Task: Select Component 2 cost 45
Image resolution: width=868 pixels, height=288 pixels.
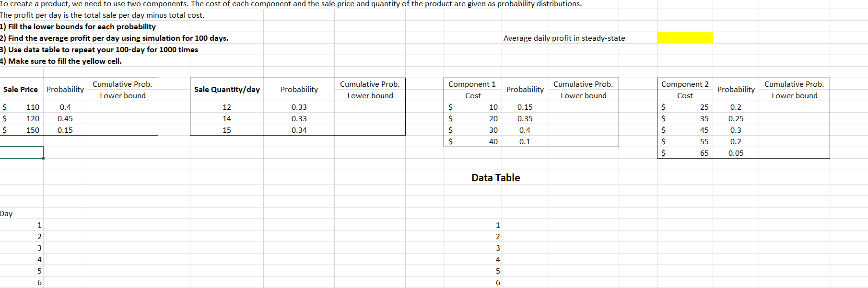Action: pos(704,130)
